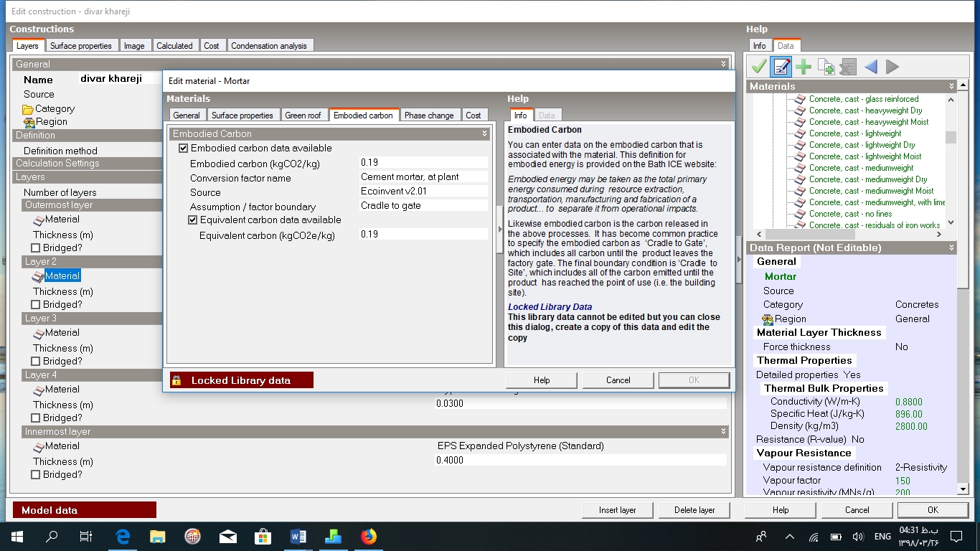Click the copy-data icon with plus

[x=826, y=67]
